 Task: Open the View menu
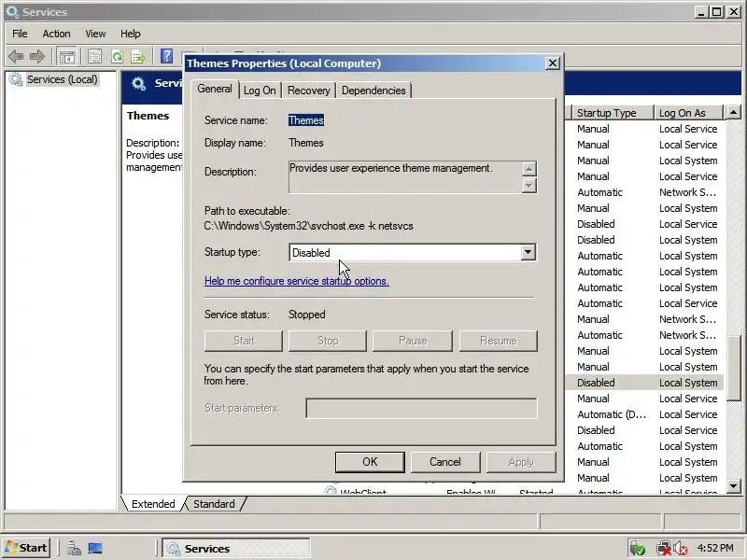point(95,34)
